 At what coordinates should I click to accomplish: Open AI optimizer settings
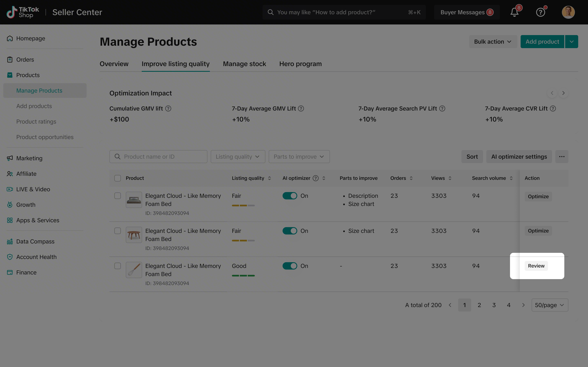[x=519, y=157]
